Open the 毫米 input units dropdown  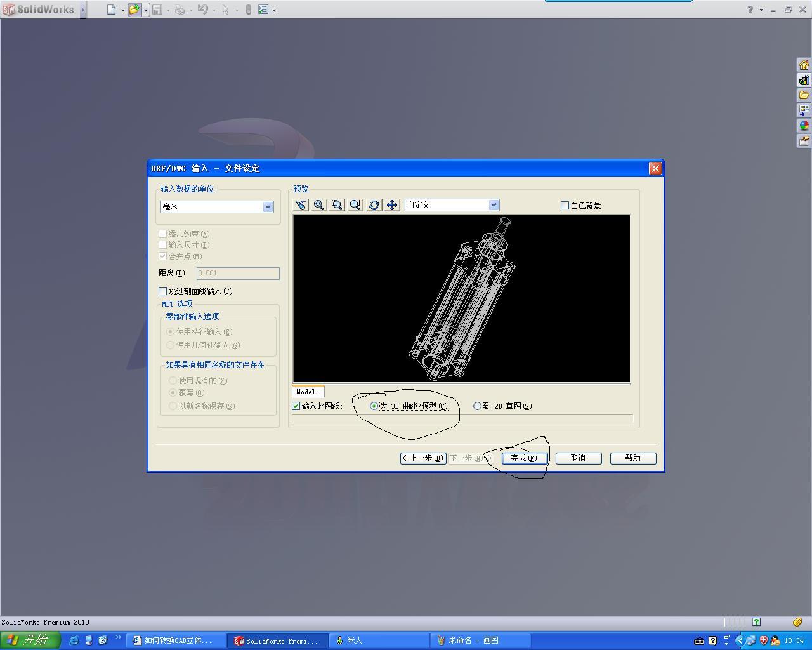click(217, 207)
